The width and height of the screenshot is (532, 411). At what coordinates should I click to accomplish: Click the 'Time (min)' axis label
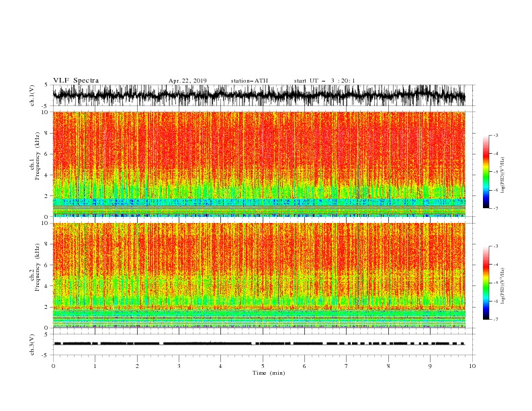click(x=269, y=373)
